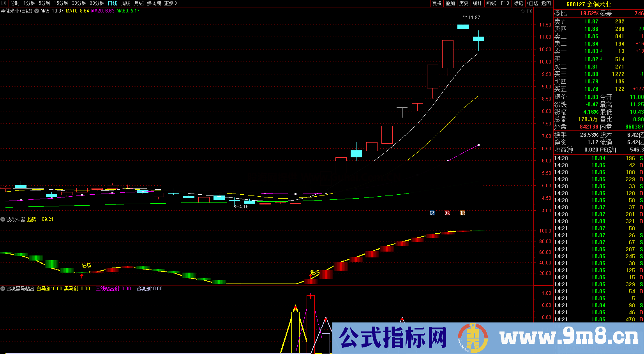Click the 财 info icon on chart
644x354 pixels.
click(x=432, y=213)
